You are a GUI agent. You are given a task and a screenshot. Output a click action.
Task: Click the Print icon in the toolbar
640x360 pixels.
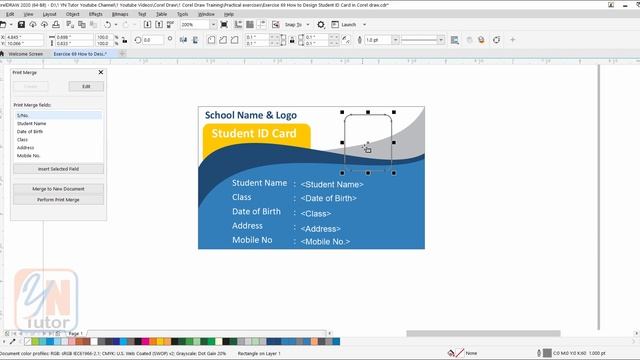pos(56,24)
